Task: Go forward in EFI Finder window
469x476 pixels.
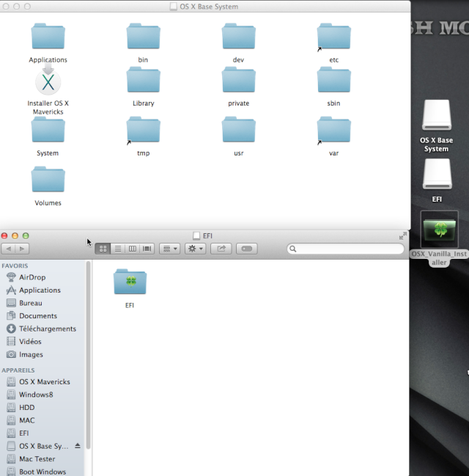Action: point(22,249)
